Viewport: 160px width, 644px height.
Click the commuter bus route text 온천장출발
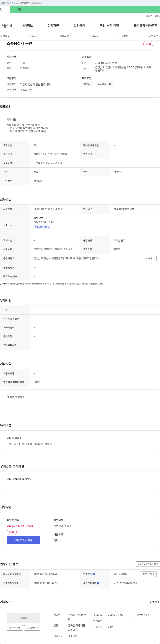[x=26, y=444]
